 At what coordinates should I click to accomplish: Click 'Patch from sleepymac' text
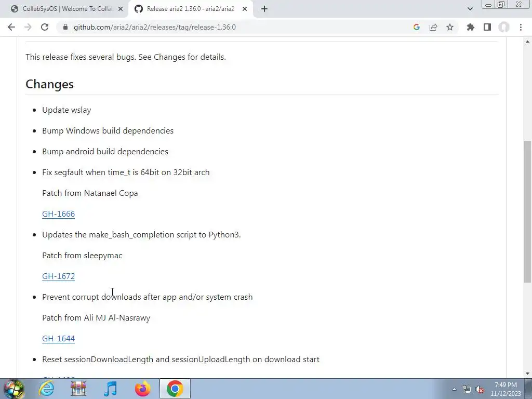pos(82,256)
